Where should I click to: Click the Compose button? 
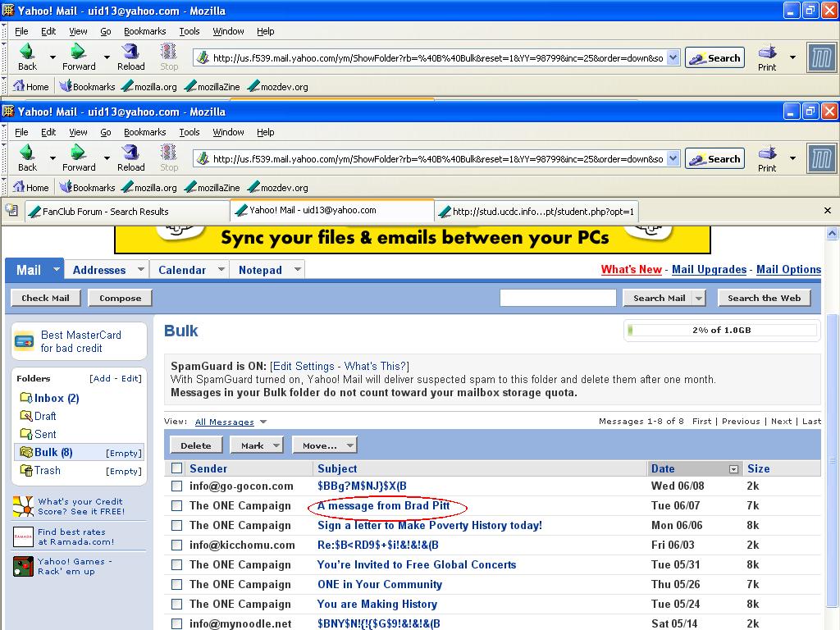point(120,298)
